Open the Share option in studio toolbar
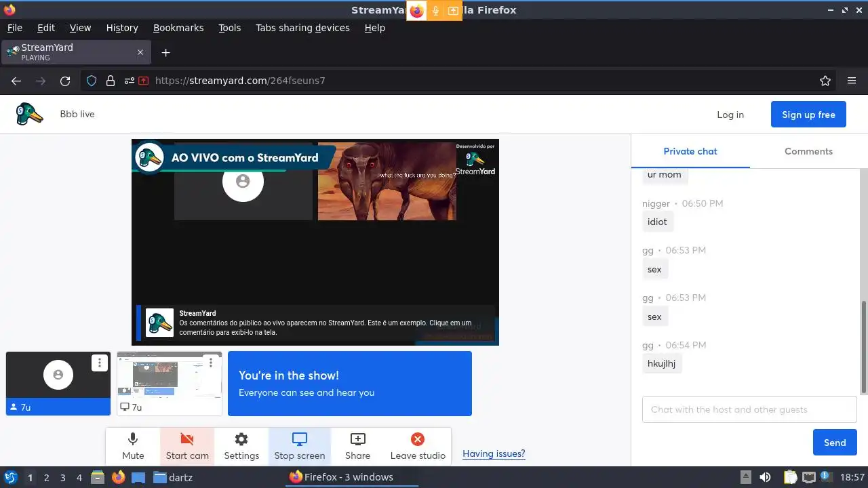868x488 pixels. click(357, 447)
